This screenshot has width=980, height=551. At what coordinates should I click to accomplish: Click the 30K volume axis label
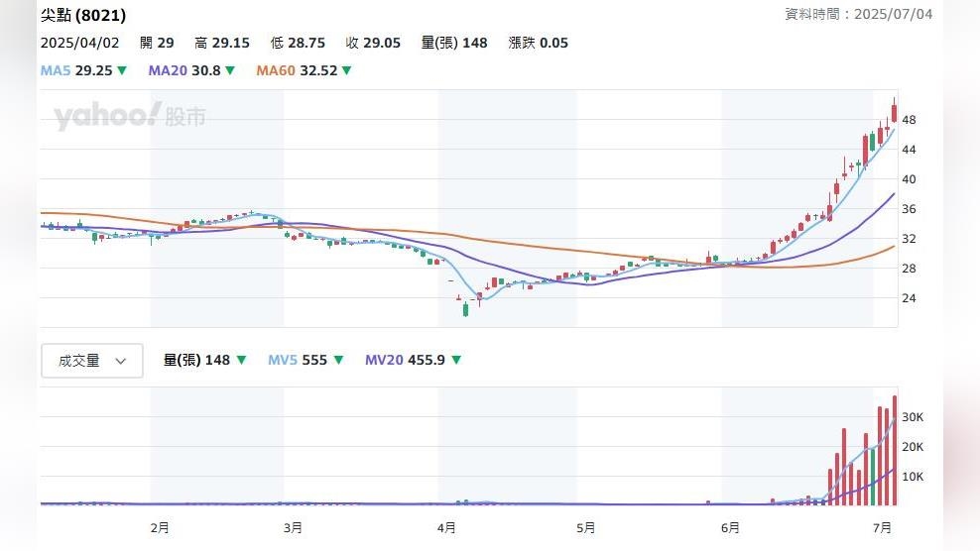(913, 417)
